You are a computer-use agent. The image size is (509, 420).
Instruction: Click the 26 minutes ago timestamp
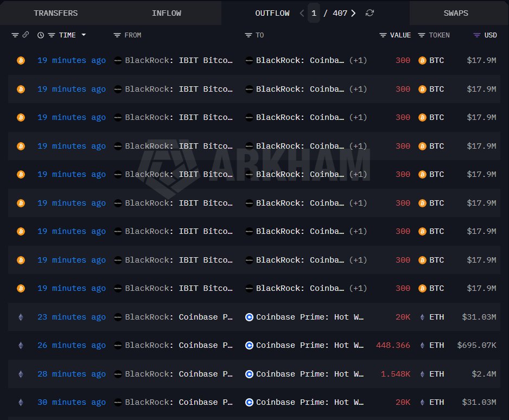pyautogui.click(x=72, y=345)
